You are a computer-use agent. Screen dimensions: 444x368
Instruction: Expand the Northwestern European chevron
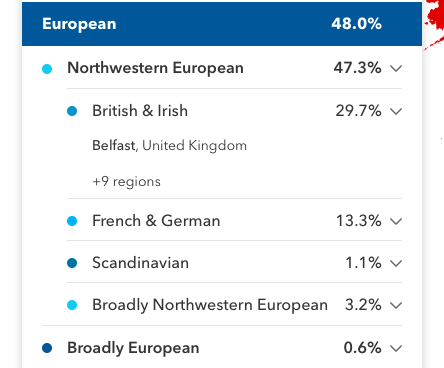(396, 69)
